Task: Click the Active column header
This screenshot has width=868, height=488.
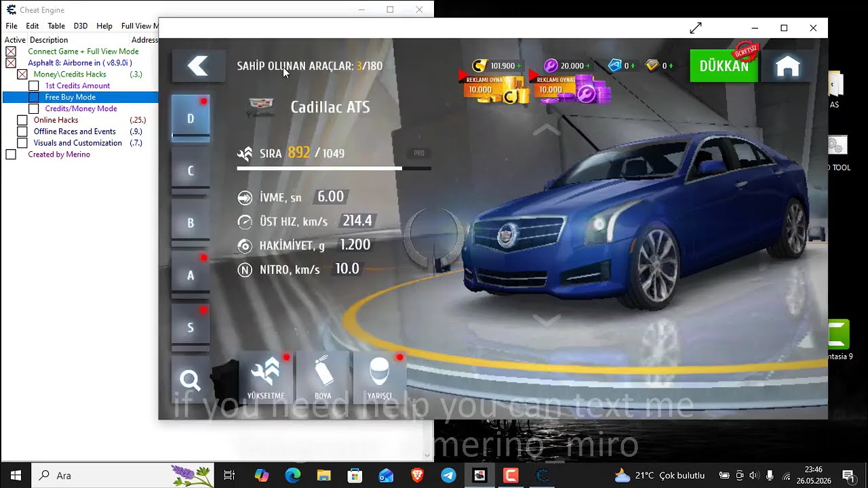Action: tap(15, 40)
